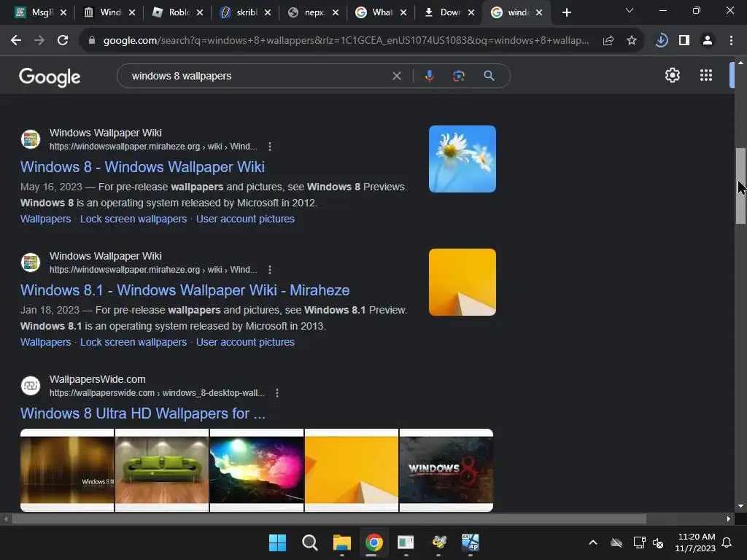Click the vertical scrollbar thumb

(x=740, y=186)
